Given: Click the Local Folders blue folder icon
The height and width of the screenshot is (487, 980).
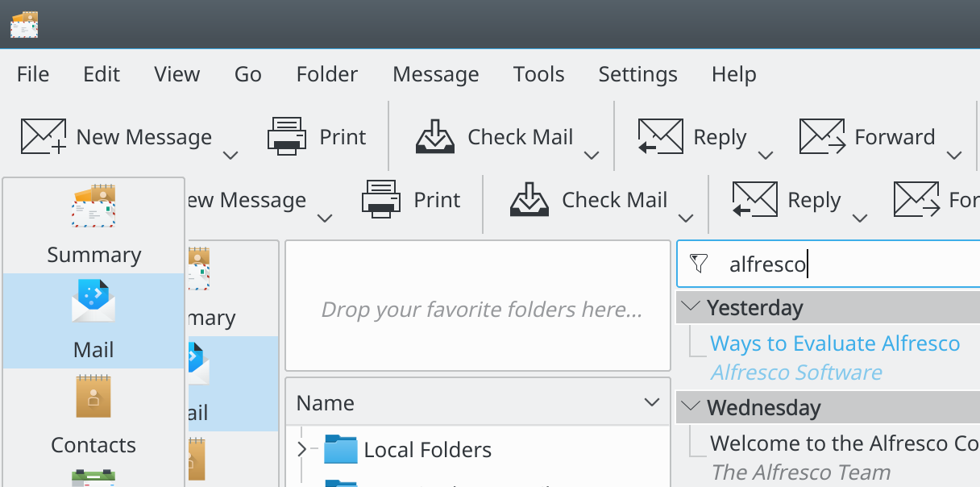Looking at the screenshot, I should click(340, 449).
